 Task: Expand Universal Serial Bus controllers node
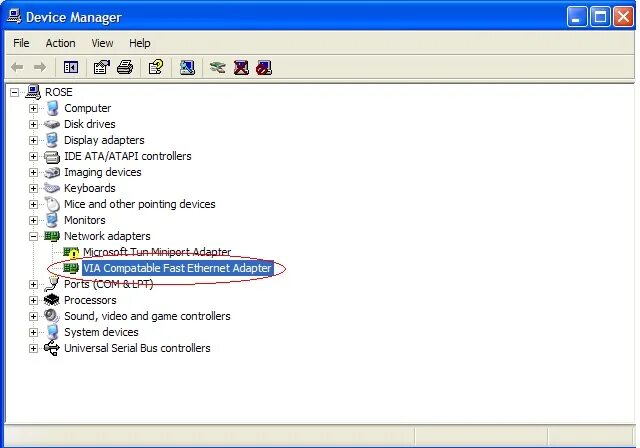click(x=33, y=348)
